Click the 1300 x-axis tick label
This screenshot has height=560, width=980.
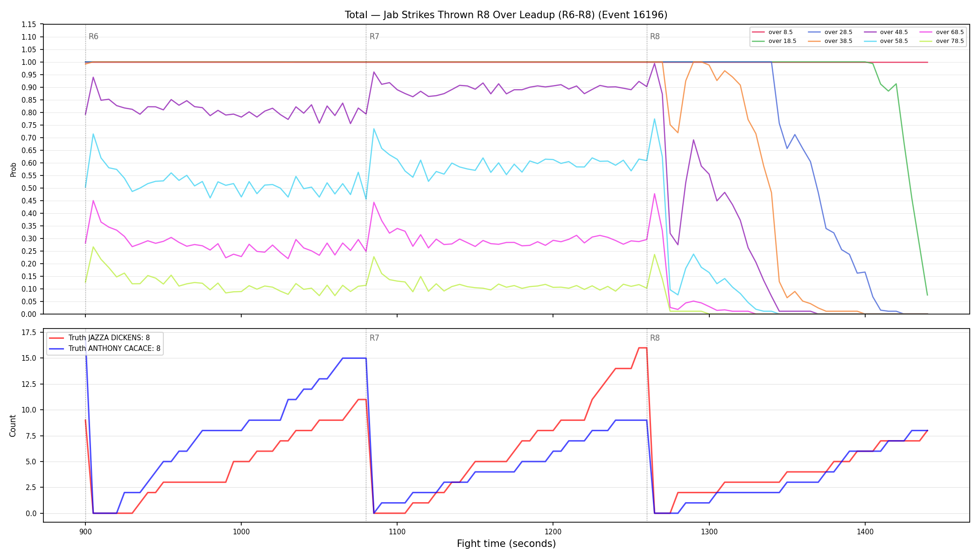click(x=709, y=531)
